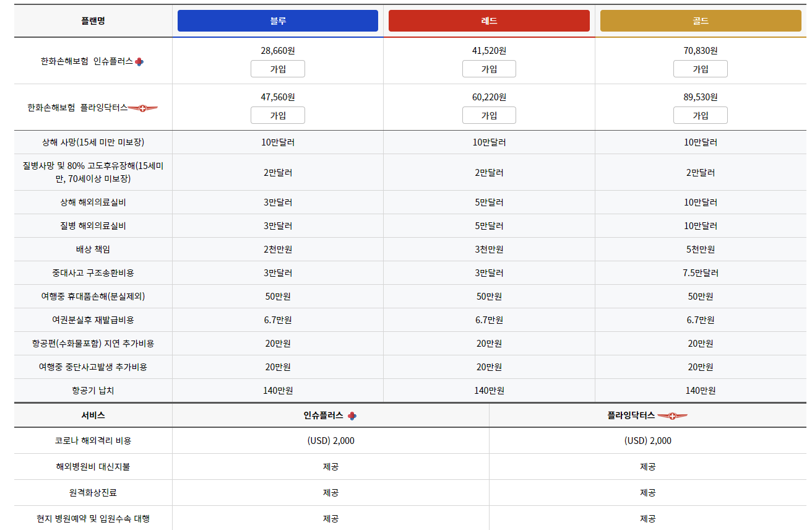
Task: Click the 상해 해외의료실비 row label
Action: pyautogui.click(x=93, y=202)
